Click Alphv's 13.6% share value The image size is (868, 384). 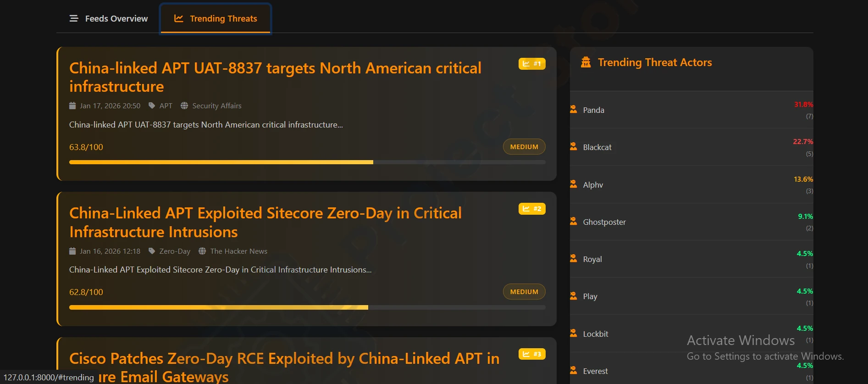(x=803, y=179)
